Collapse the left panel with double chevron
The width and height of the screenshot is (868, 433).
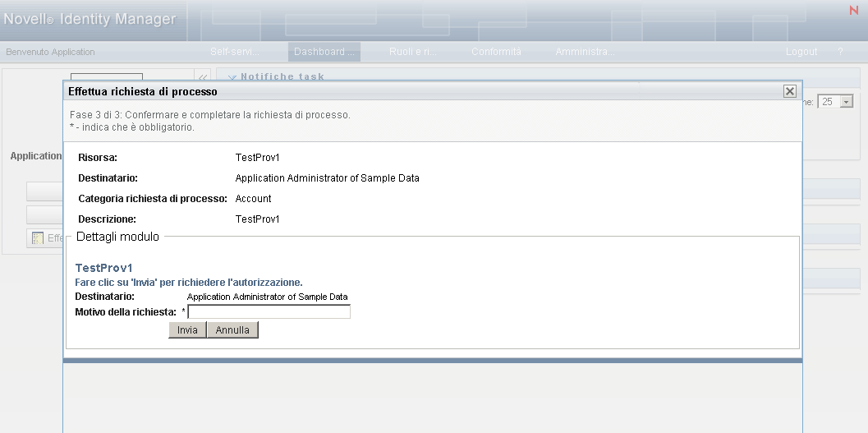point(203,77)
